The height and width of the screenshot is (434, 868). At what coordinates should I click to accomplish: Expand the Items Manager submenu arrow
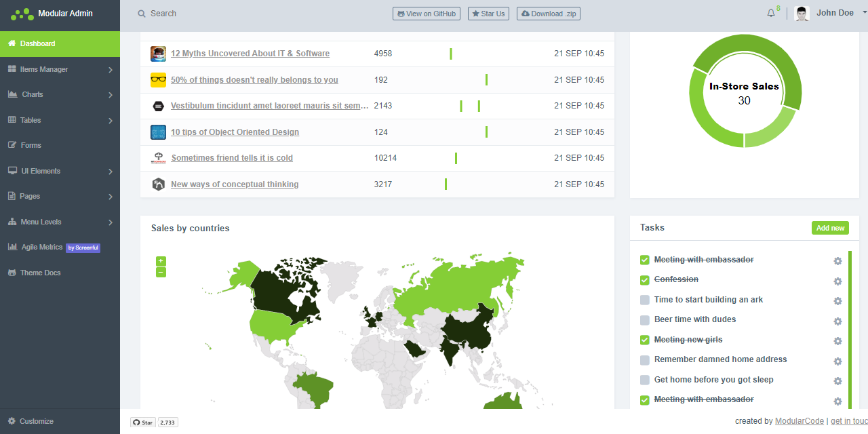(x=111, y=70)
